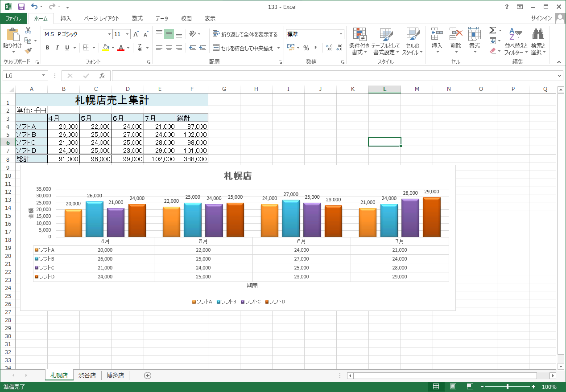566x392 pixels.
Task: Click the Increase Font Size icon
Action: (136, 34)
